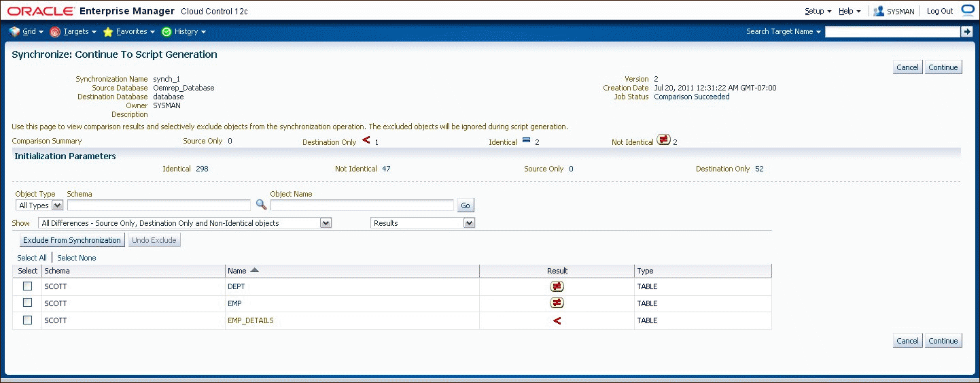Open the Help menu

point(850,11)
